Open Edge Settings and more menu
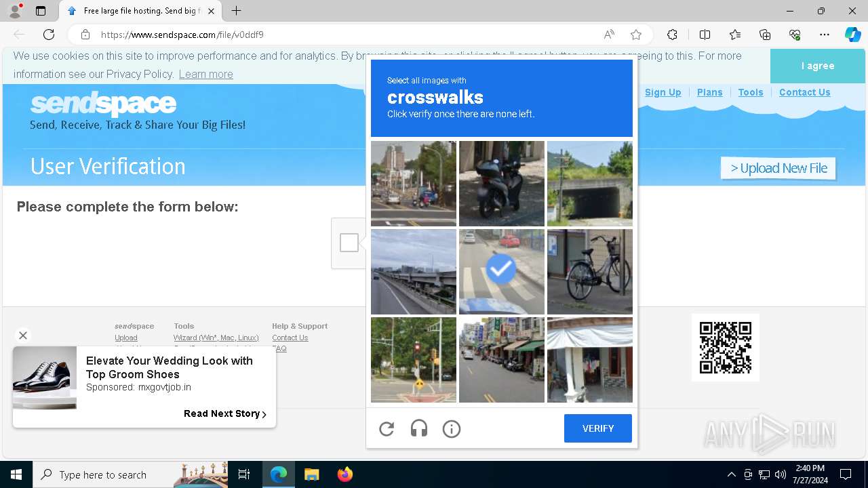 pos(825,35)
